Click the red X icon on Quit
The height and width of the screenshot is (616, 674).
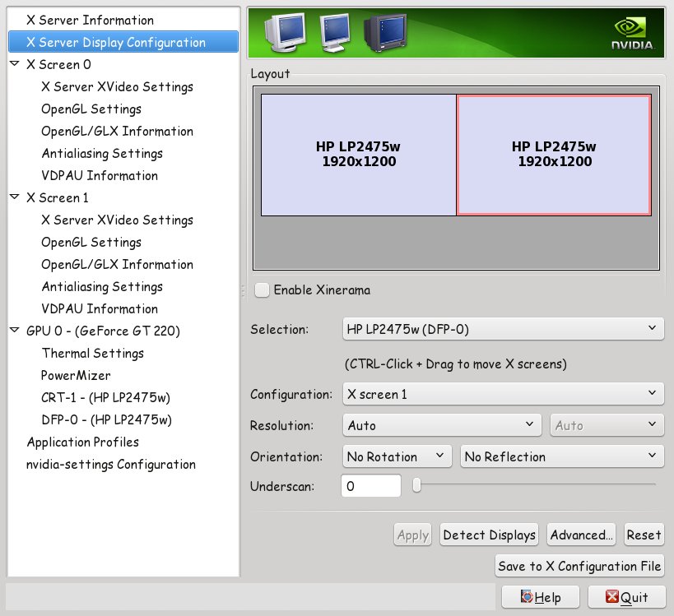tap(611, 596)
